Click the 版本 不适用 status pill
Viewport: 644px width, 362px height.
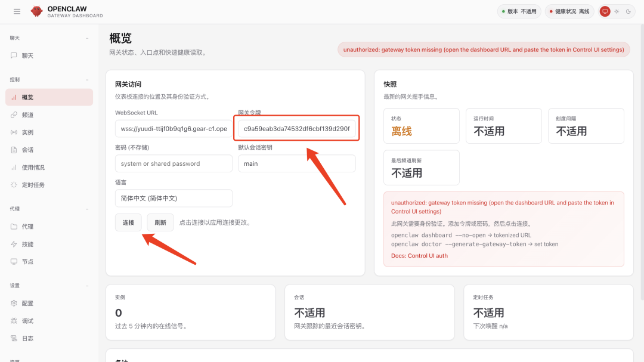pos(519,11)
